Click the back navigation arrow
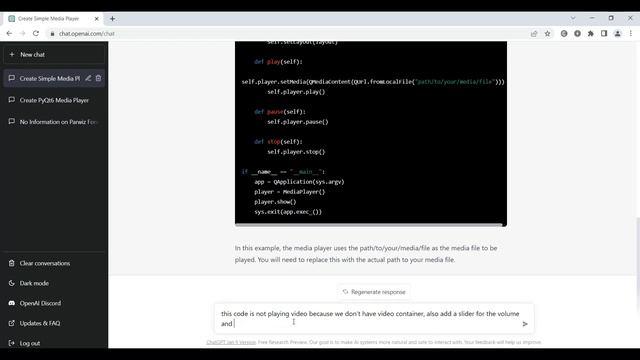Screen dimensions: 640x360 [x=9, y=33]
